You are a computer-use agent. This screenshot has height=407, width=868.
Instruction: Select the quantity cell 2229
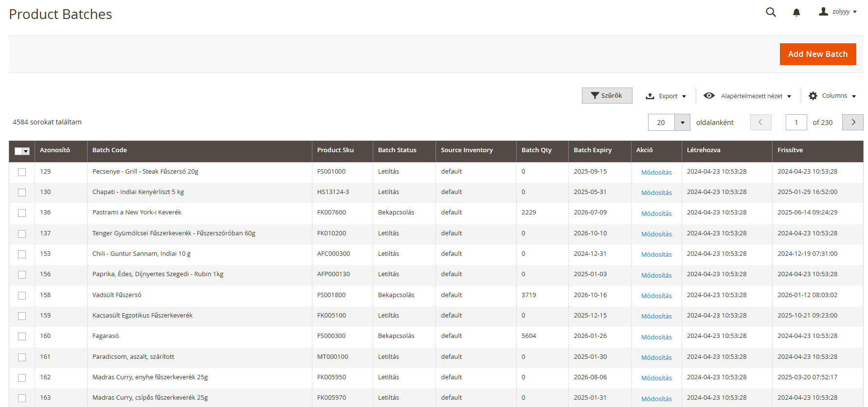[528, 212]
